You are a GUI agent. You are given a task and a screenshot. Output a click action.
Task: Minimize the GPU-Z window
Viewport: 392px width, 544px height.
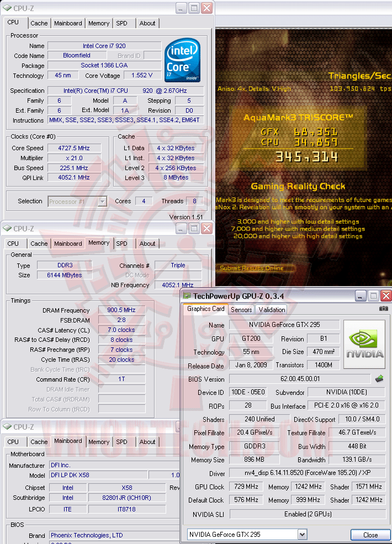361,296
